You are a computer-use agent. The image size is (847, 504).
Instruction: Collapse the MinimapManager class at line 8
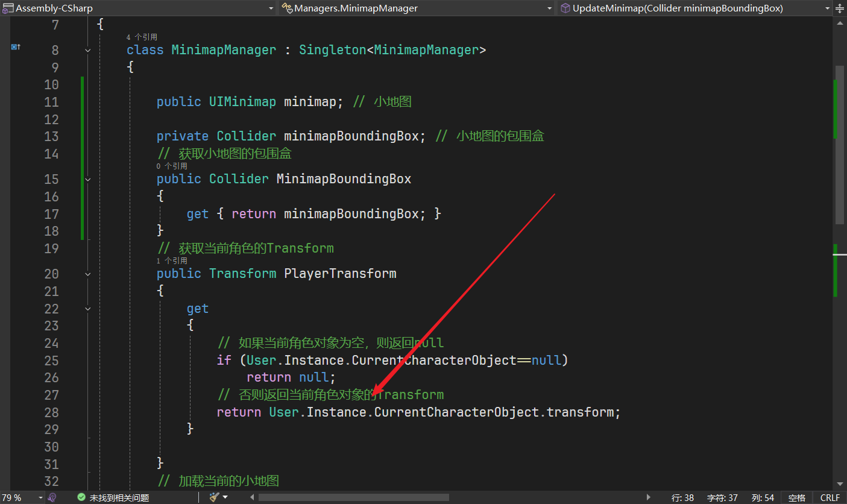[88, 50]
